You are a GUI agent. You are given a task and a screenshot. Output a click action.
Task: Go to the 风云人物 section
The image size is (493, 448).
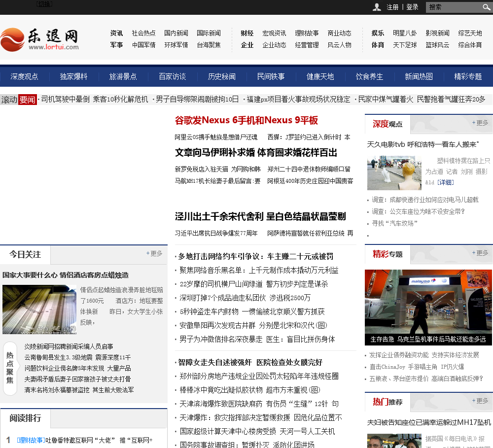coord(340,45)
